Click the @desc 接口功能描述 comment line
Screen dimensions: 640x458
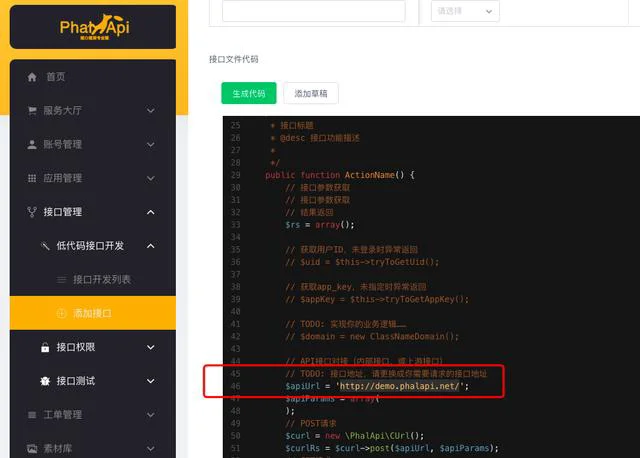coord(316,138)
